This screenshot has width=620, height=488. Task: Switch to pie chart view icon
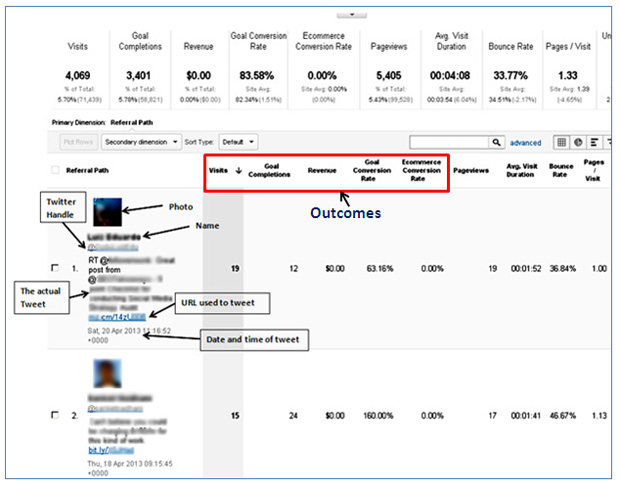point(578,142)
